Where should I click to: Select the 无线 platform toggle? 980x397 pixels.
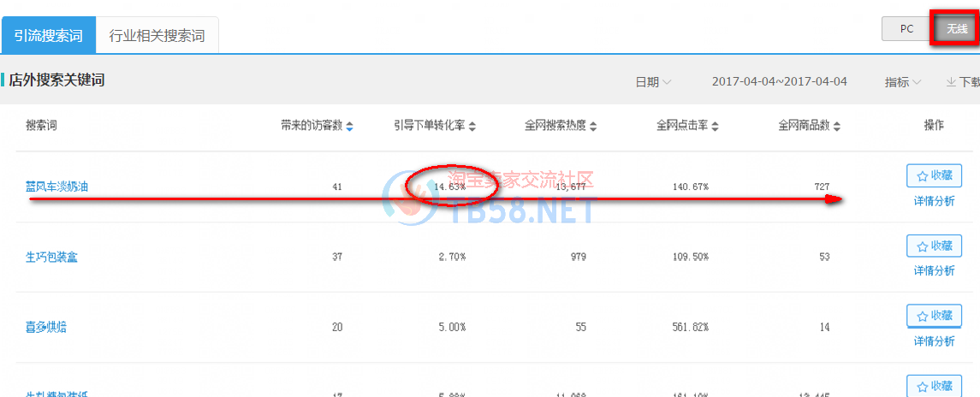coord(956,29)
